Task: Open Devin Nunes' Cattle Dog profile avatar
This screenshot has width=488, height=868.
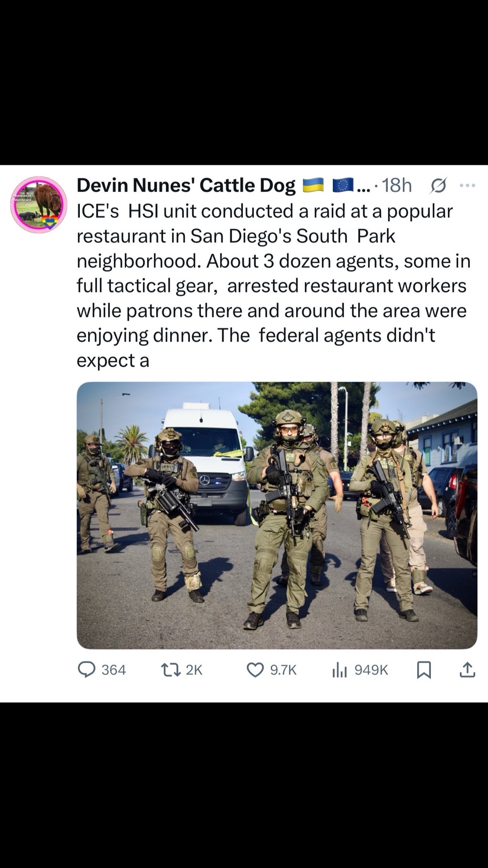Action: (39, 204)
